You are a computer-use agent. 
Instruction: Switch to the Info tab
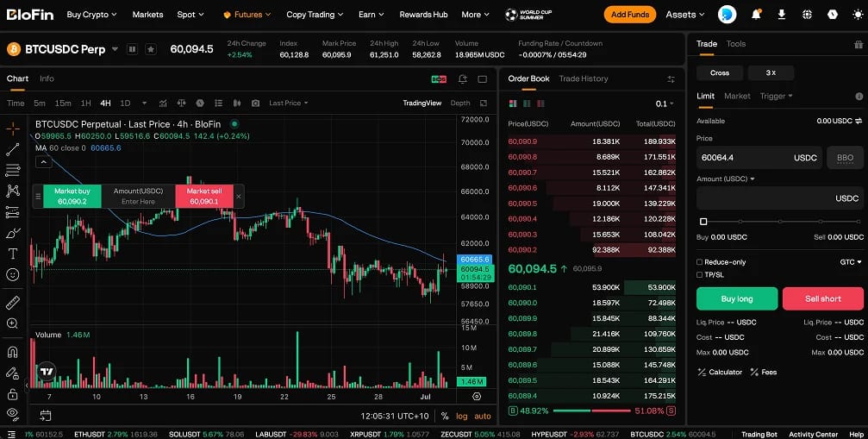[47, 78]
